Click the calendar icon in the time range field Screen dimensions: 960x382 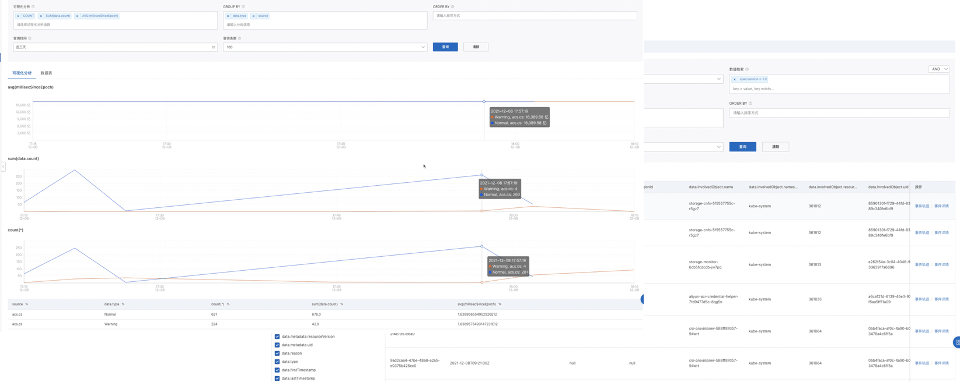tap(213, 47)
